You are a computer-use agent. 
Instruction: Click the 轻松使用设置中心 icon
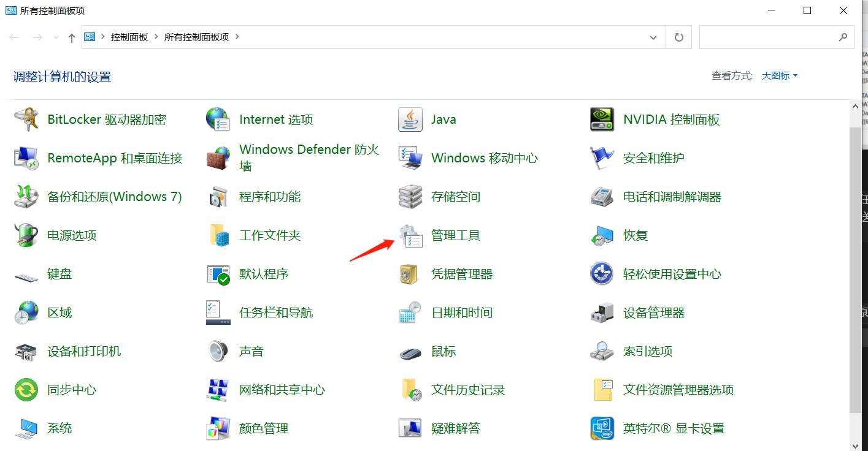click(x=602, y=274)
